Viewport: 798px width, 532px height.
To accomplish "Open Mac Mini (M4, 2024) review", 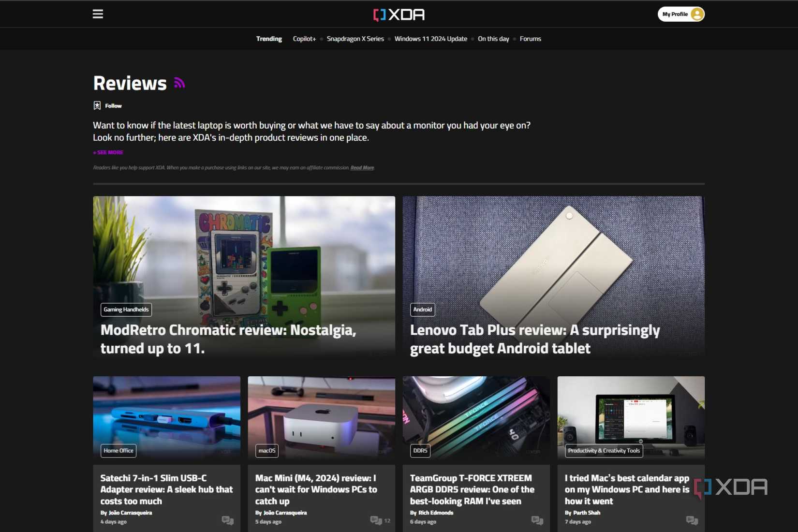I will (x=316, y=489).
